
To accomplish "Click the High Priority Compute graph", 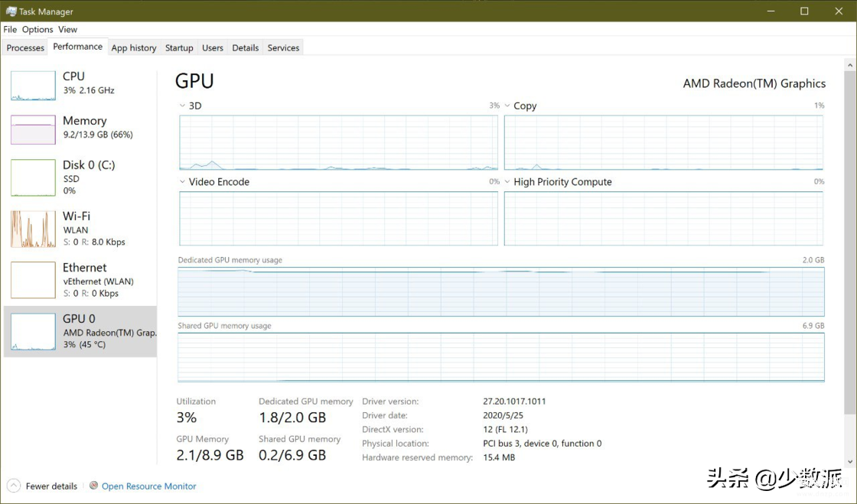I will [663, 219].
